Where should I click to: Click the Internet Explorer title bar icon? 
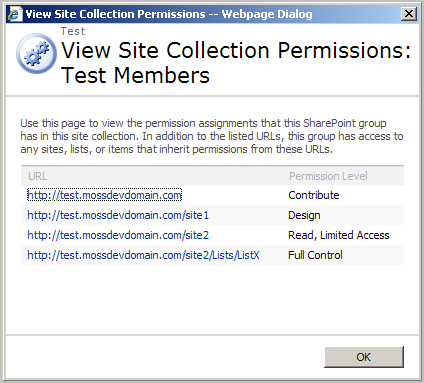click(x=15, y=14)
